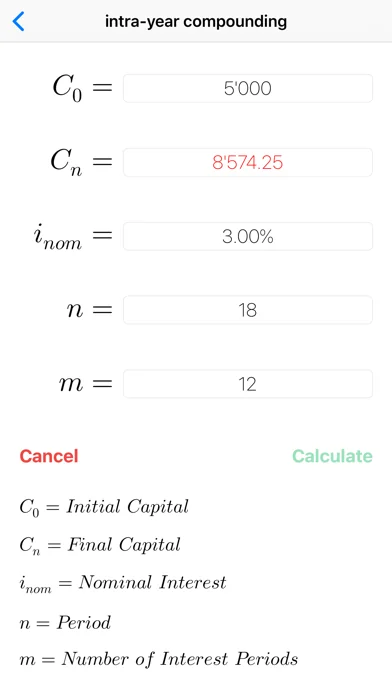392x696 pixels.
Task: Select the Cn field with red 8'574.25
Action: click(248, 162)
